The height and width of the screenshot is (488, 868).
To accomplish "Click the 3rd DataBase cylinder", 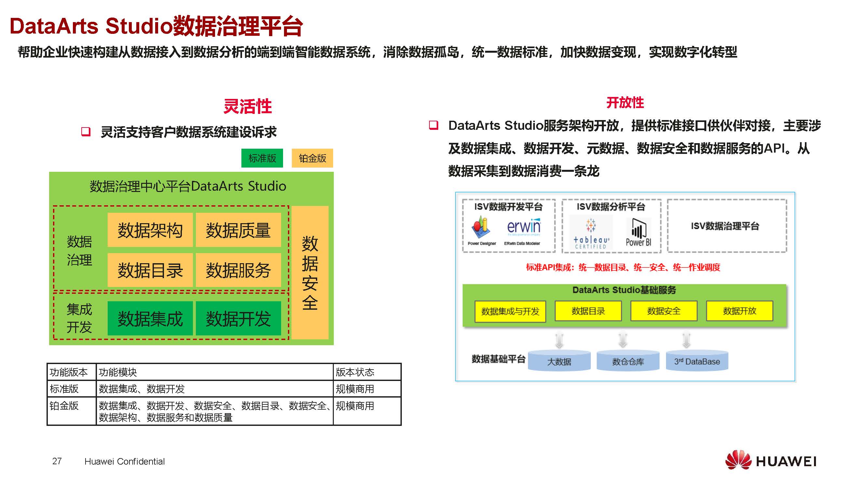I will (697, 361).
